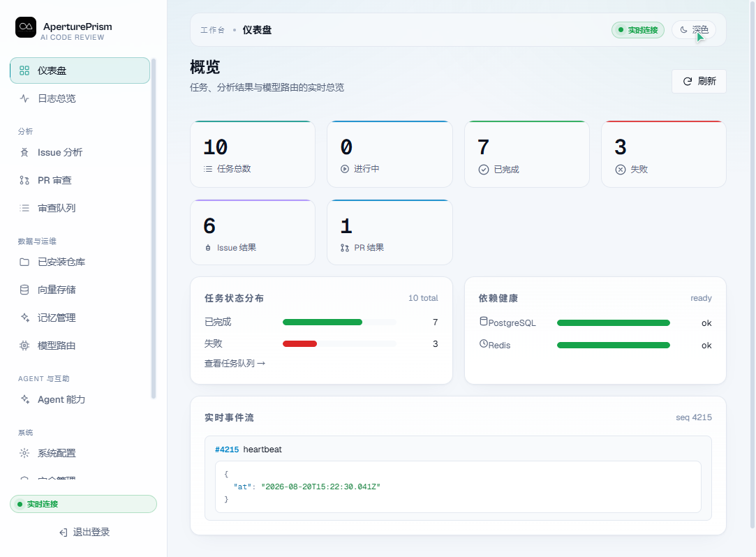Go to Issue 分析 page
The image size is (756, 557).
[80, 152]
